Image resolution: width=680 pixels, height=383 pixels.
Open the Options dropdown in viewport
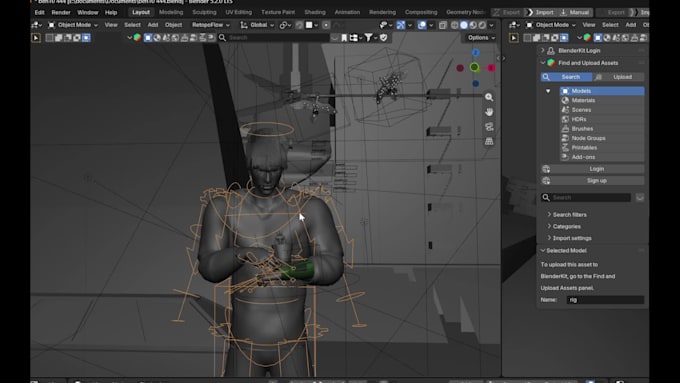click(481, 38)
